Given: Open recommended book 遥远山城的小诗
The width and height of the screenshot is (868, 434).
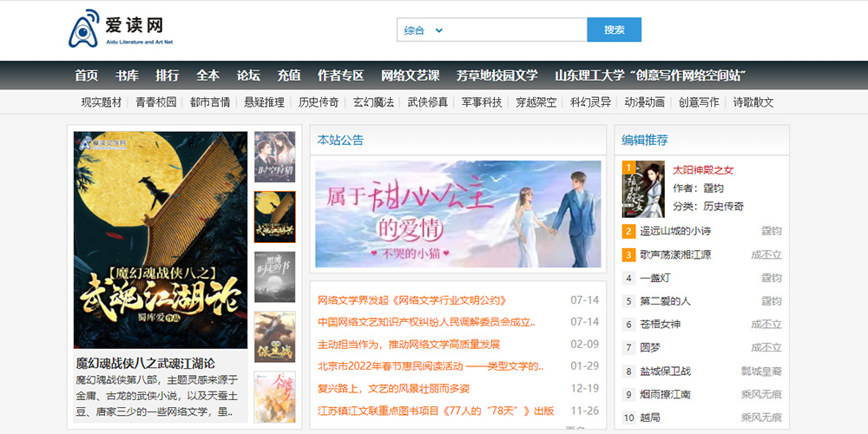Looking at the screenshot, I should pyautogui.click(x=675, y=232).
